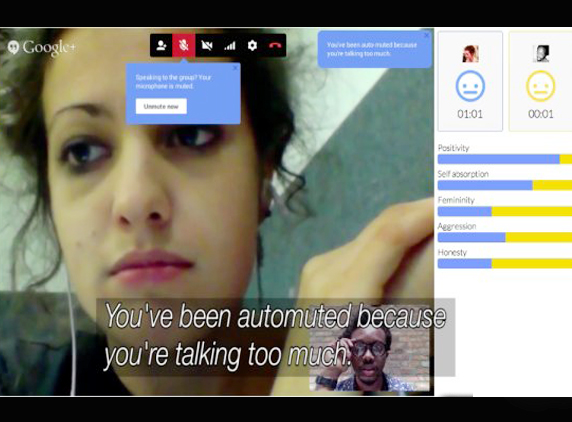The width and height of the screenshot is (572, 422).
Task: Click the first participant avatar thumbnail
Action: point(470,54)
